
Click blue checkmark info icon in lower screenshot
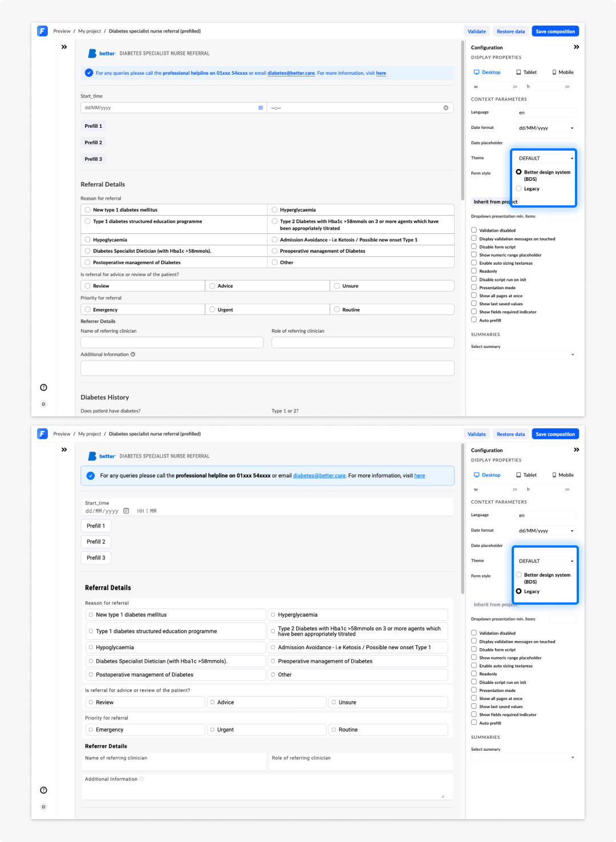click(90, 475)
